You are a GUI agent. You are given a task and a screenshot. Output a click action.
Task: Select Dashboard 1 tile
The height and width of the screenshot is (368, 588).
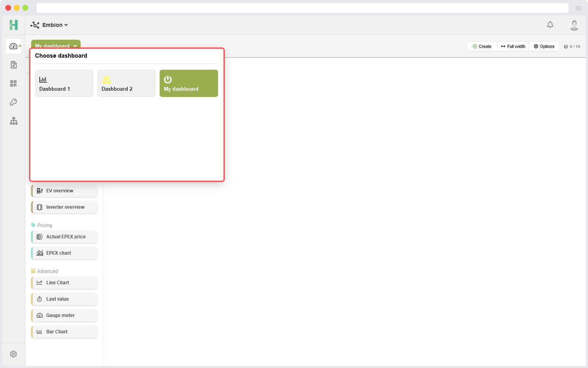[64, 83]
